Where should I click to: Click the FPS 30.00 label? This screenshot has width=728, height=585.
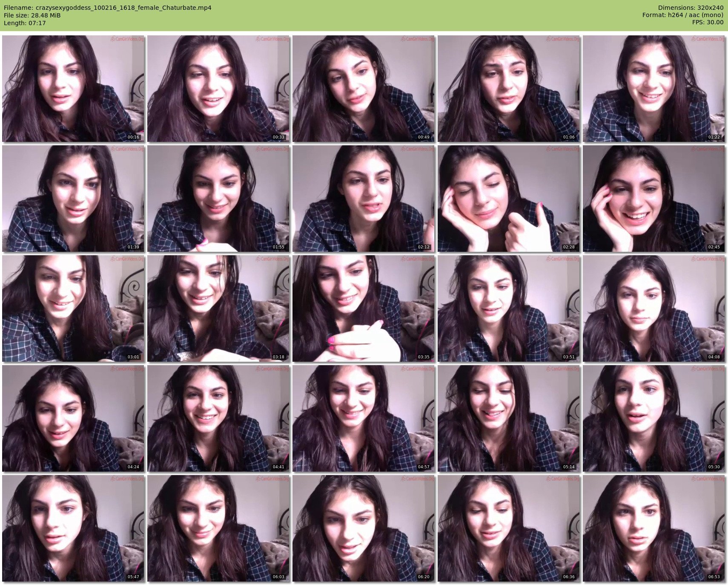coord(708,22)
